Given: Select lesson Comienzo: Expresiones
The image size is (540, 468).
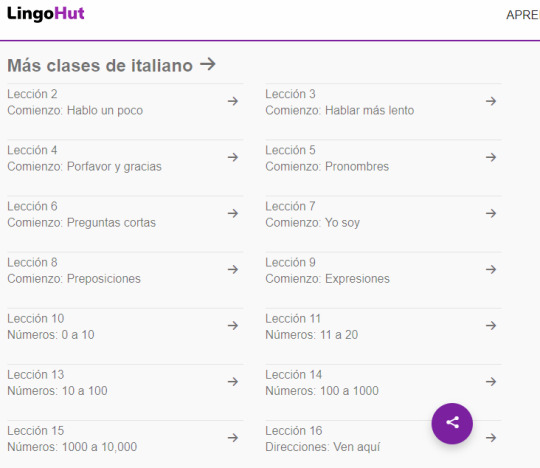Looking at the screenshot, I should pos(328,279).
